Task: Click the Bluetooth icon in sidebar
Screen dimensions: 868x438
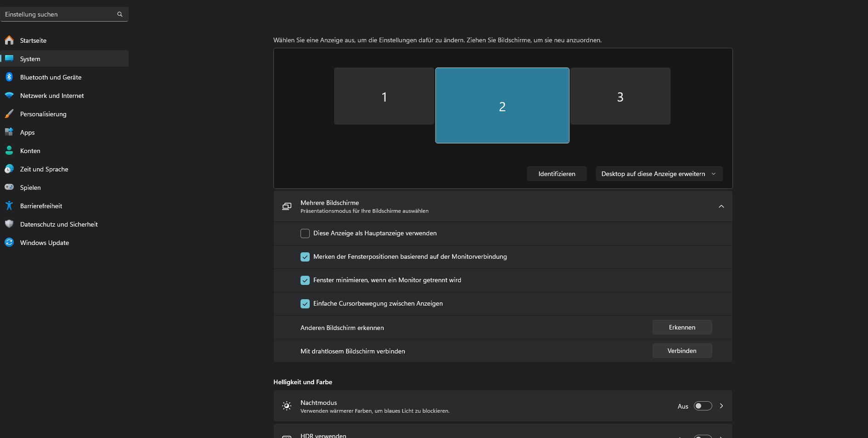Action: (9, 77)
